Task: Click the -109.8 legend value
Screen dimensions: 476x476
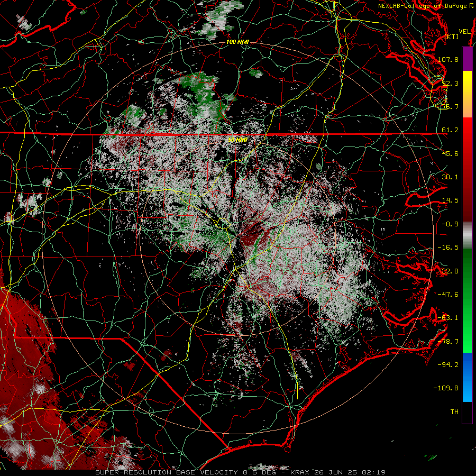Action: point(446,388)
